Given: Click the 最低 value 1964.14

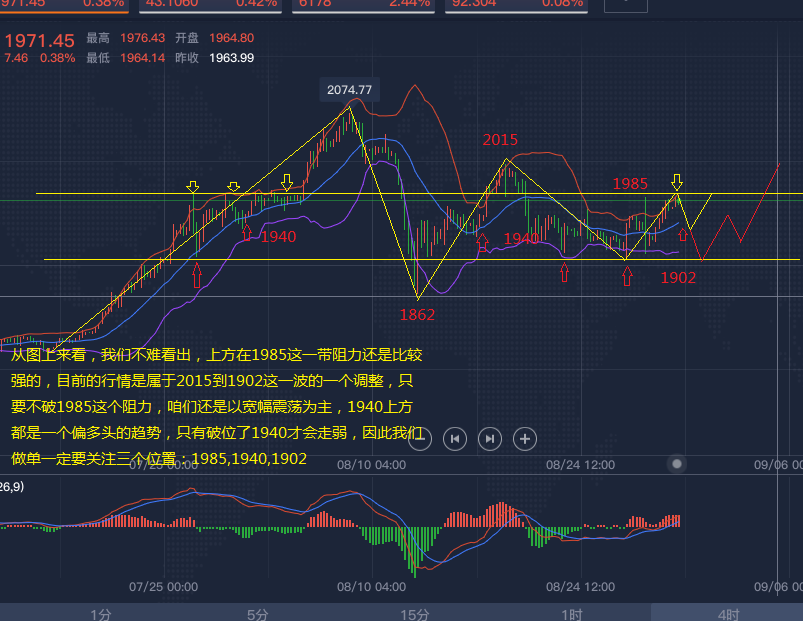Looking at the screenshot, I should click(x=142, y=58).
